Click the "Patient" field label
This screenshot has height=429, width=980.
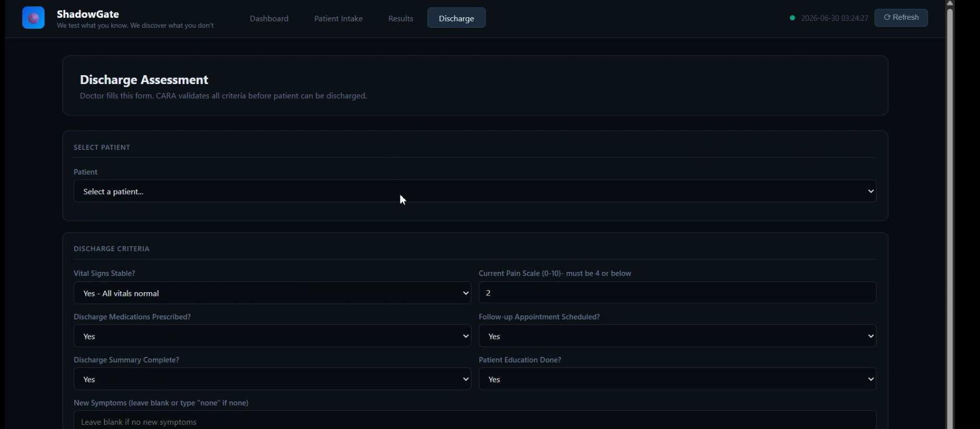click(86, 172)
